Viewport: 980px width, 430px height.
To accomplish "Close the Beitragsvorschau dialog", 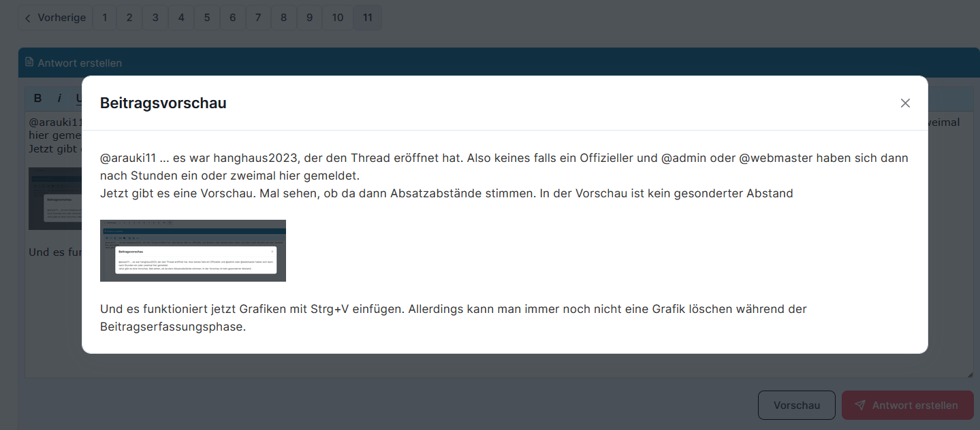I will click(905, 103).
